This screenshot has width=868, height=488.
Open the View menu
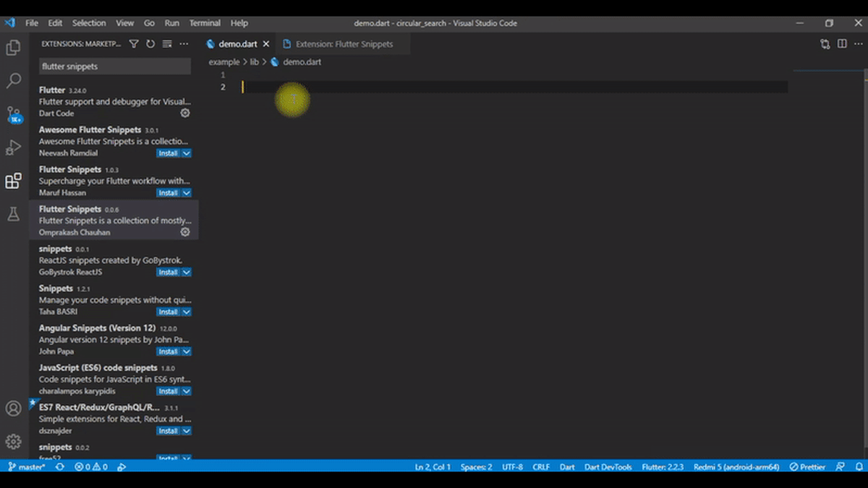[125, 23]
